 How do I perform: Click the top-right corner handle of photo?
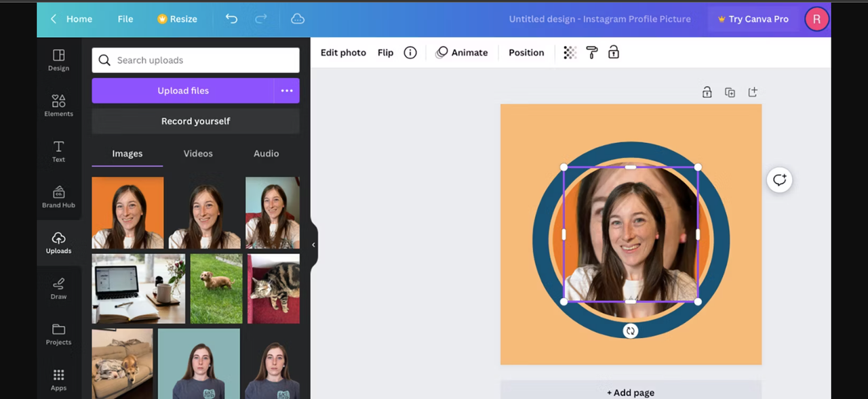click(698, 167)
